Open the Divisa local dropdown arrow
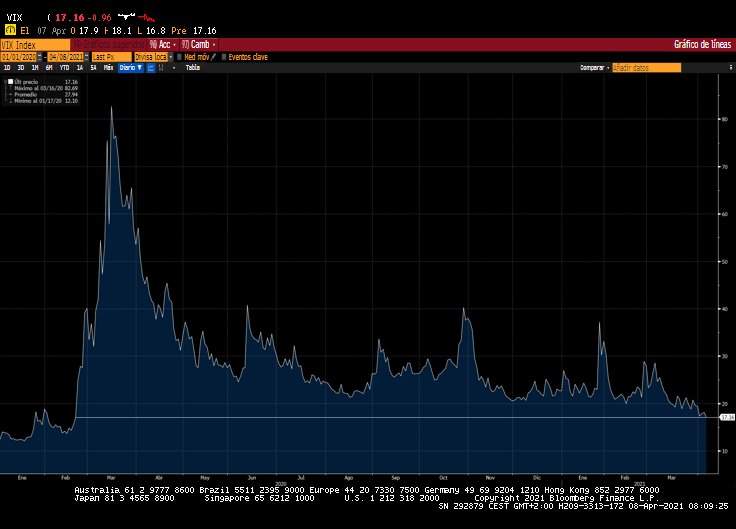The height and width of the screenshot is (529, 736). tap(171, 57)
